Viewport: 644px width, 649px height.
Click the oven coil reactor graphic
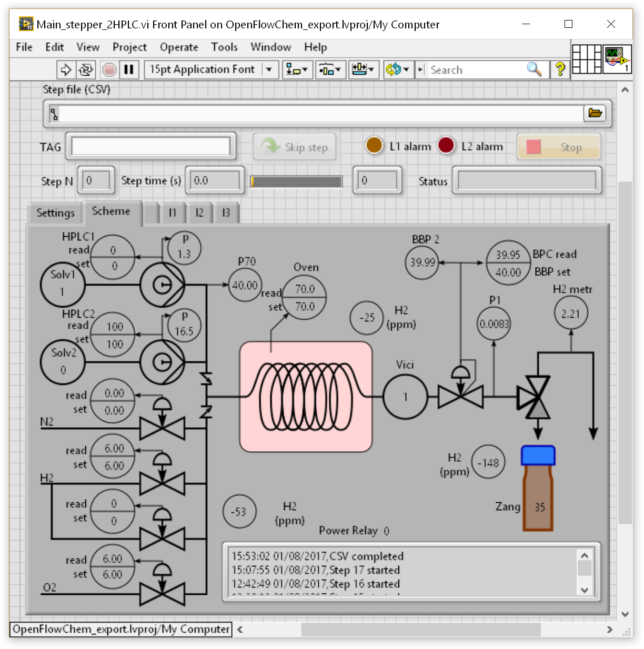click(306, 397)
